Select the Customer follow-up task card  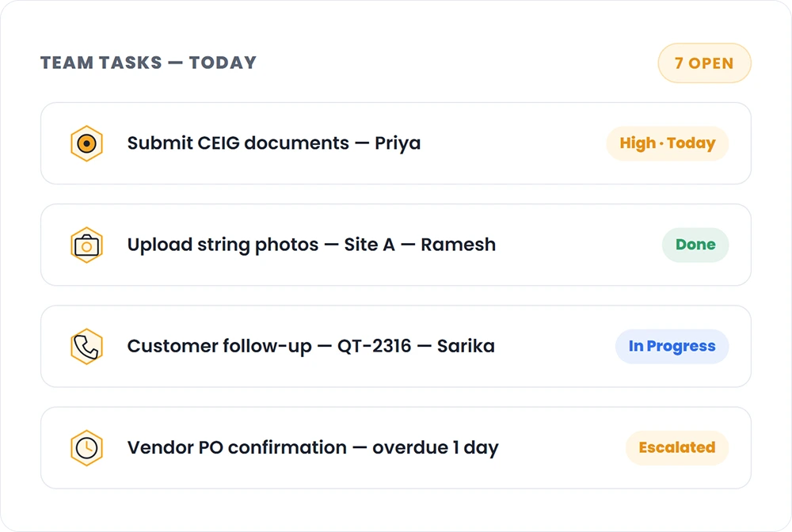click(396, 346)
